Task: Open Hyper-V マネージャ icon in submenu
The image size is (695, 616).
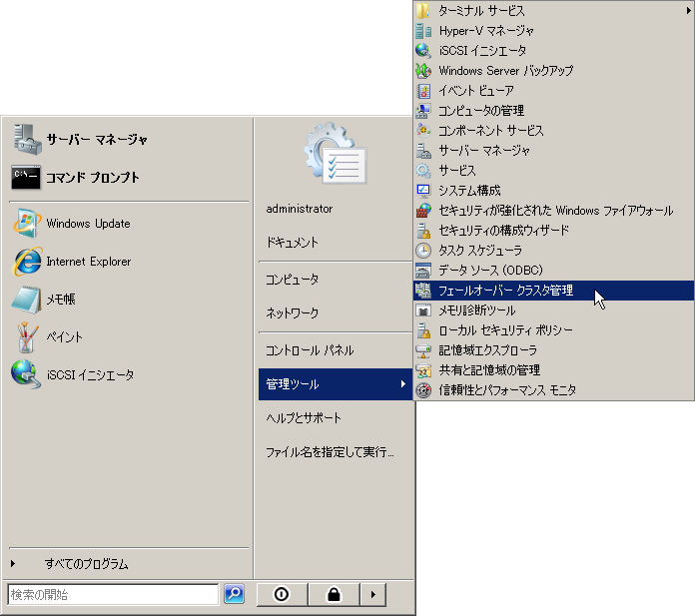Action: pyautogui.click(x=423, y=31)
